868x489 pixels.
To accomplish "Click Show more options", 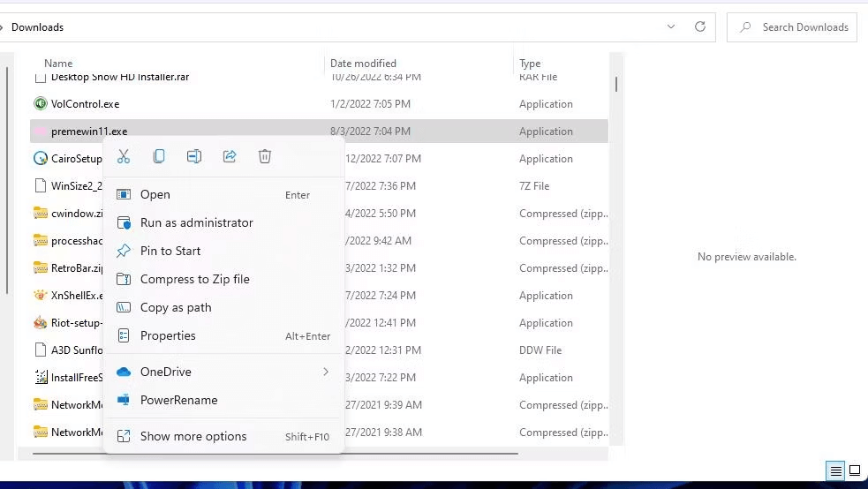I will pos(223,436).
